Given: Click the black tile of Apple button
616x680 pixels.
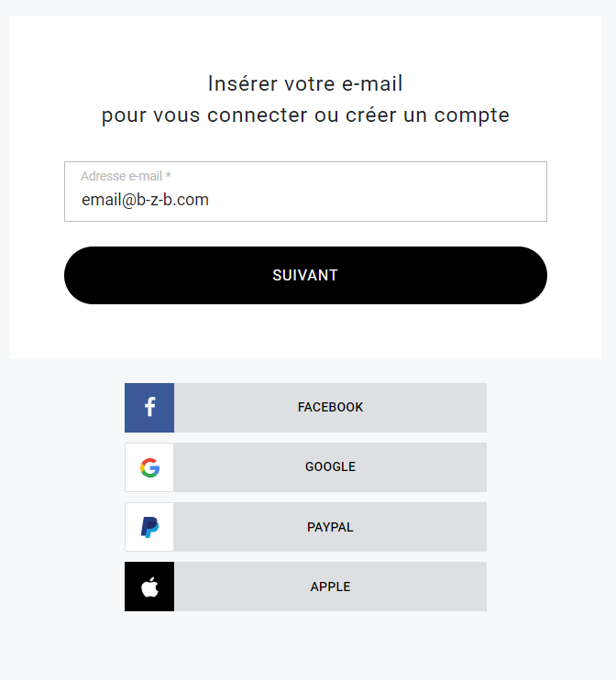Looking at the screenshot, I should click(149, 587).
